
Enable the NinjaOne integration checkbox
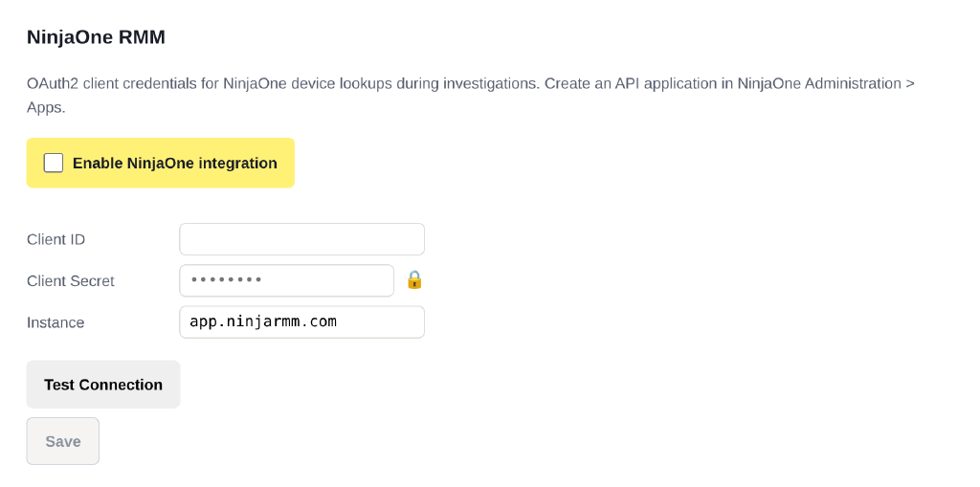point(54,164)
